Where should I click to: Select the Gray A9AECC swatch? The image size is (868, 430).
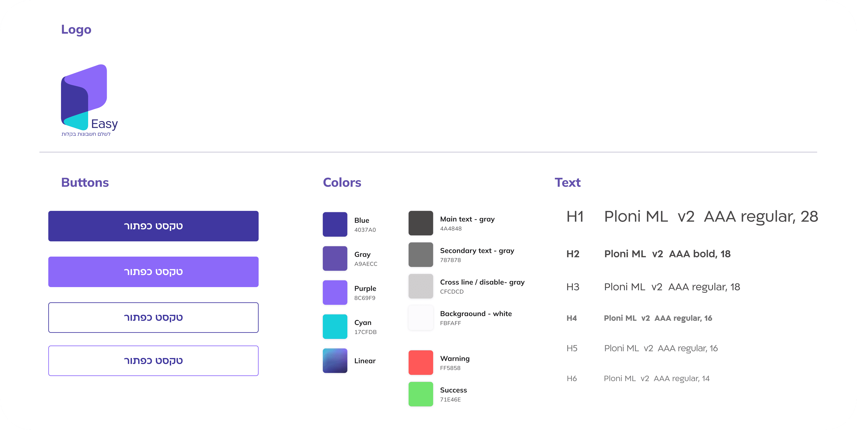point(335,258)
